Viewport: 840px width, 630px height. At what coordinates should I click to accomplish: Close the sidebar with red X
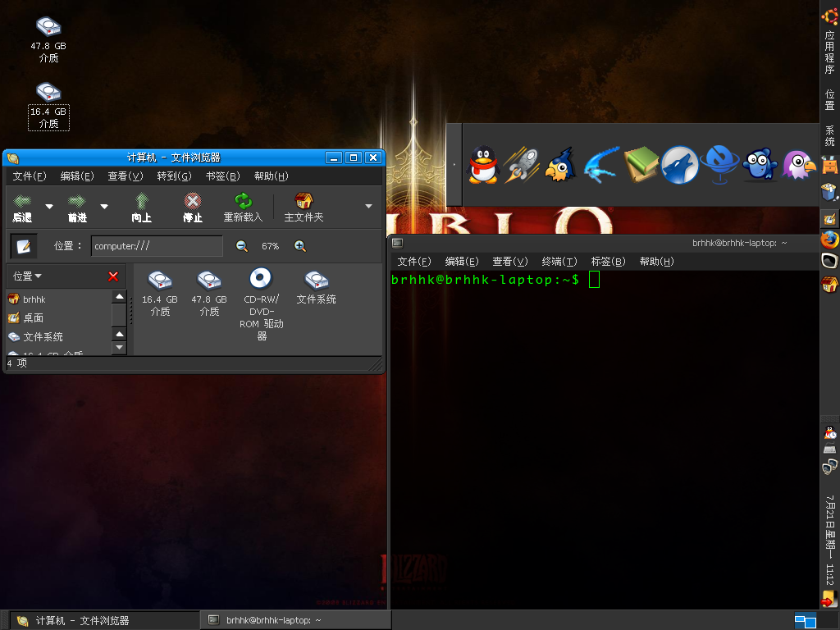coord(113,276)
